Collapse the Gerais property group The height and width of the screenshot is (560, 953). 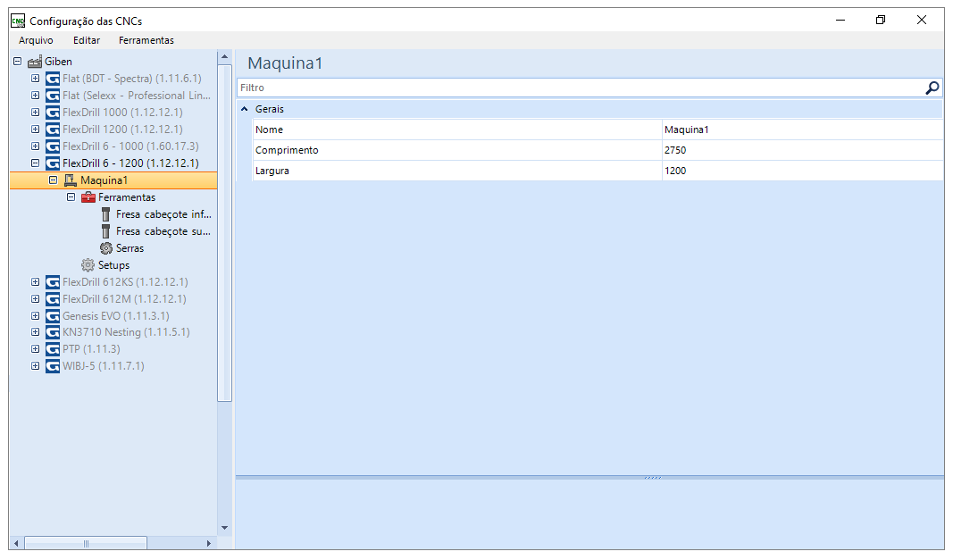pos(245,110)
